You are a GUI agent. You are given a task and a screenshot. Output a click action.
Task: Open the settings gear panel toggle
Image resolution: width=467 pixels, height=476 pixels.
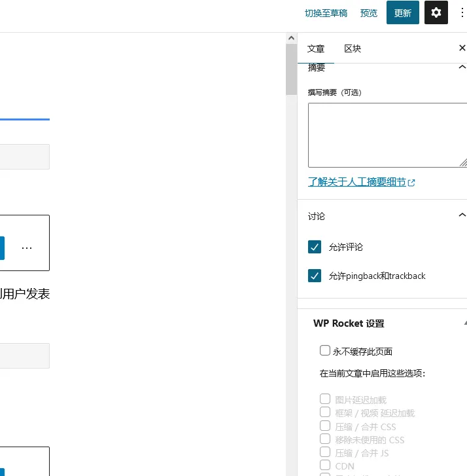(x=436, y=12)
